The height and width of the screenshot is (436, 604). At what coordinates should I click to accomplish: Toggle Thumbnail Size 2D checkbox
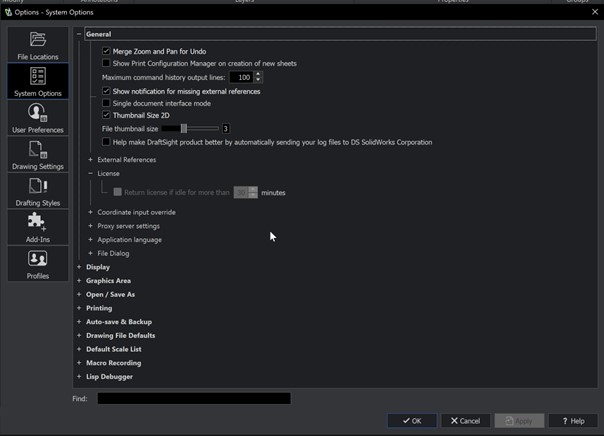(107, 115)
